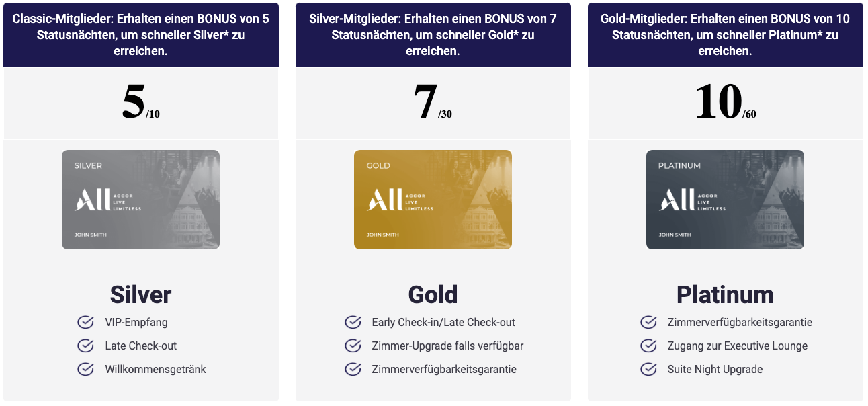
Task: Click the Silver-Mitglieder bonus banner
Action: point(433,35)
